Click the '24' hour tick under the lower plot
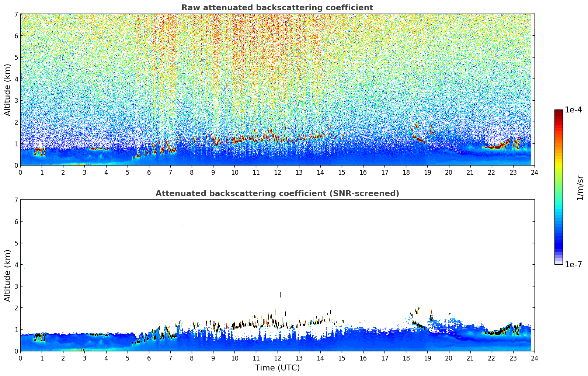Image resolution: width=588 pixels, height=376 pixels. 534,358
